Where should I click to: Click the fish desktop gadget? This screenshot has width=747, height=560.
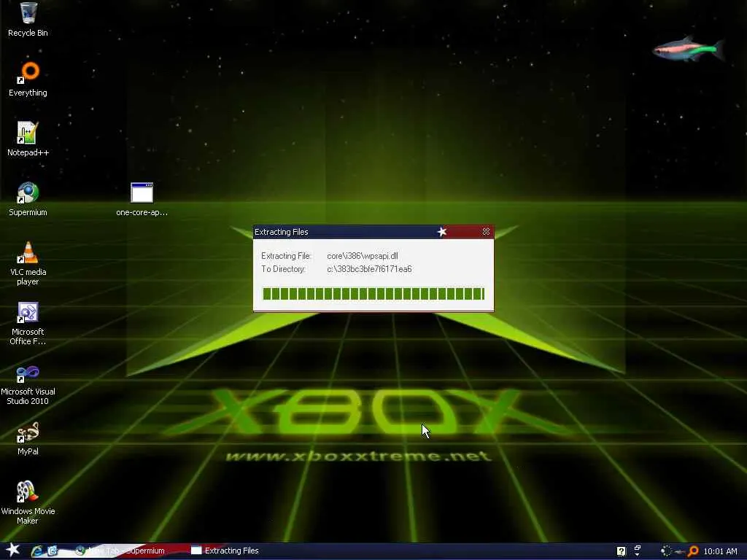(x=689, y=49)
